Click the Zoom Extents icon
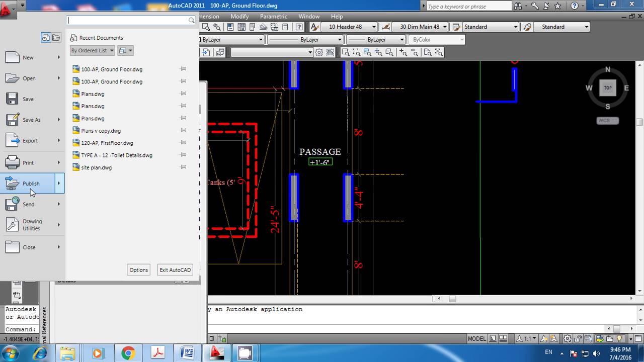Screen dimensions: 644x362 point(439,53)
